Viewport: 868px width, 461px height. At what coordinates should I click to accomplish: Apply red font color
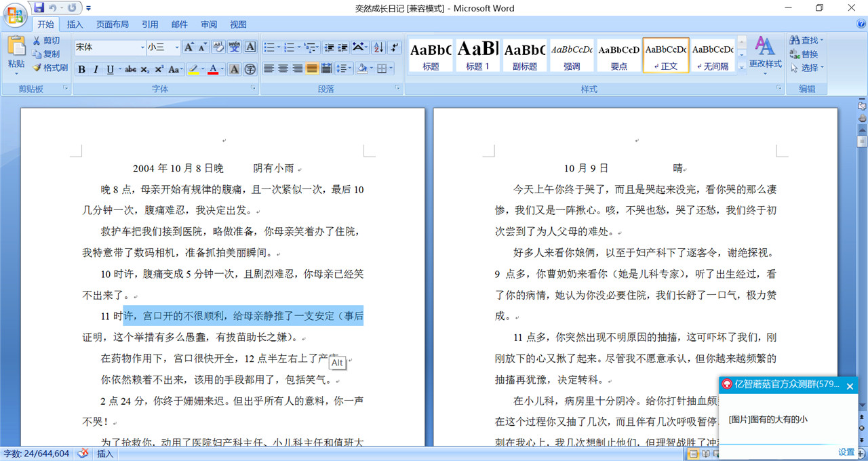pyautogui.click(x=213, y=69)
